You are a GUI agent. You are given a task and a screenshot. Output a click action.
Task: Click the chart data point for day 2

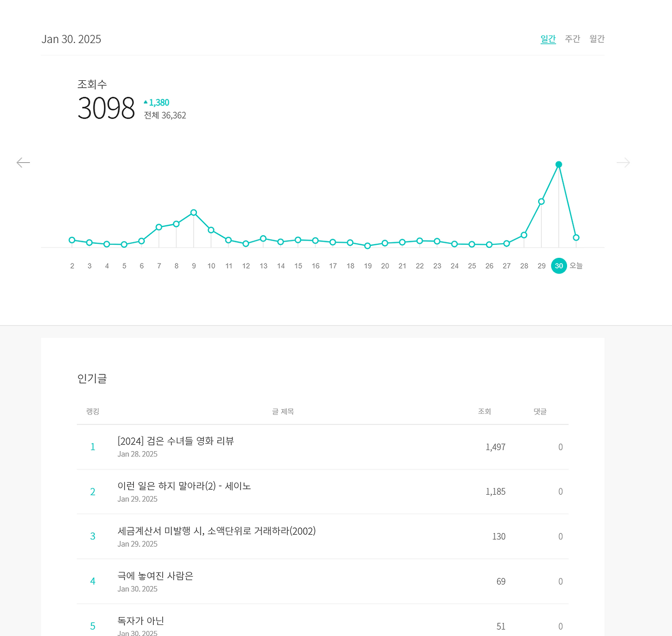coord(71,239)
